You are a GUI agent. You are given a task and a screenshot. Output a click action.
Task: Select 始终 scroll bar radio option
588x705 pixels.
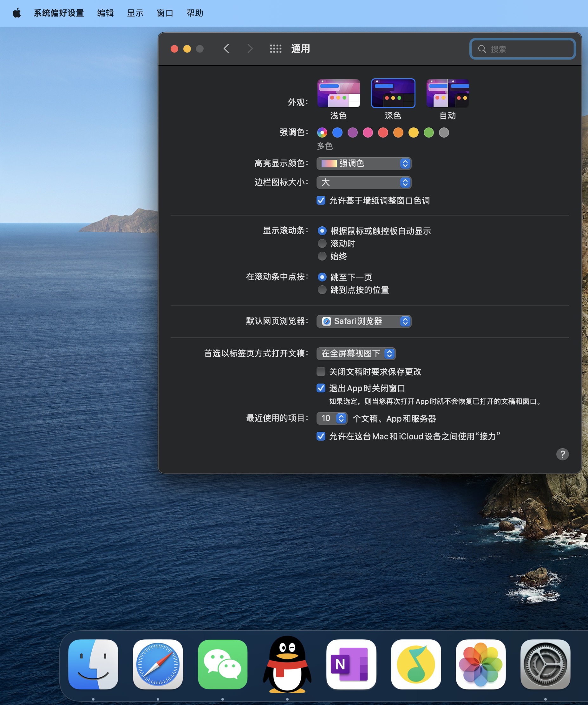click(322, 256)
